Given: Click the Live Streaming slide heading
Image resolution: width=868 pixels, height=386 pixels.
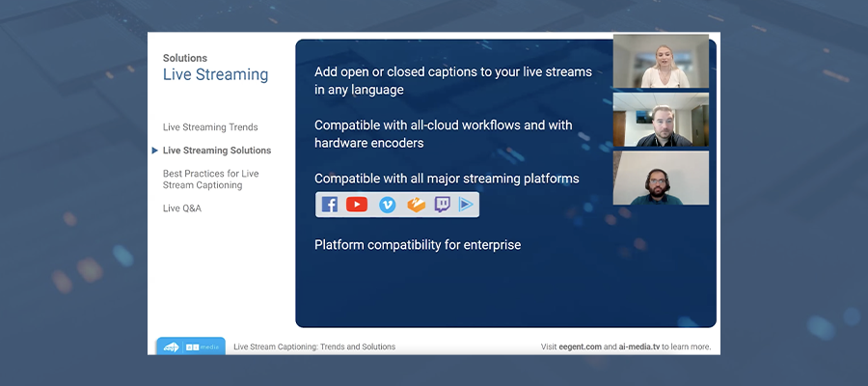Looking at the screenshot, I should point(215,75).
